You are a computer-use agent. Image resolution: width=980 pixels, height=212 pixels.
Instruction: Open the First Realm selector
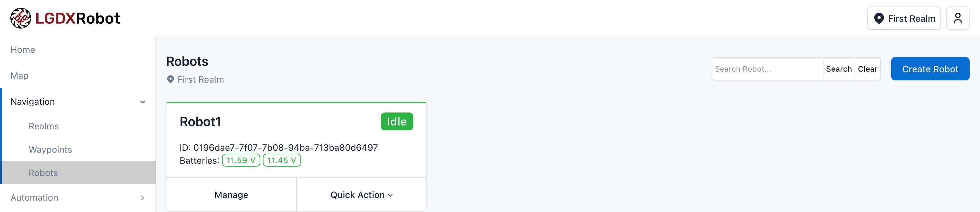tap(904, 18)
